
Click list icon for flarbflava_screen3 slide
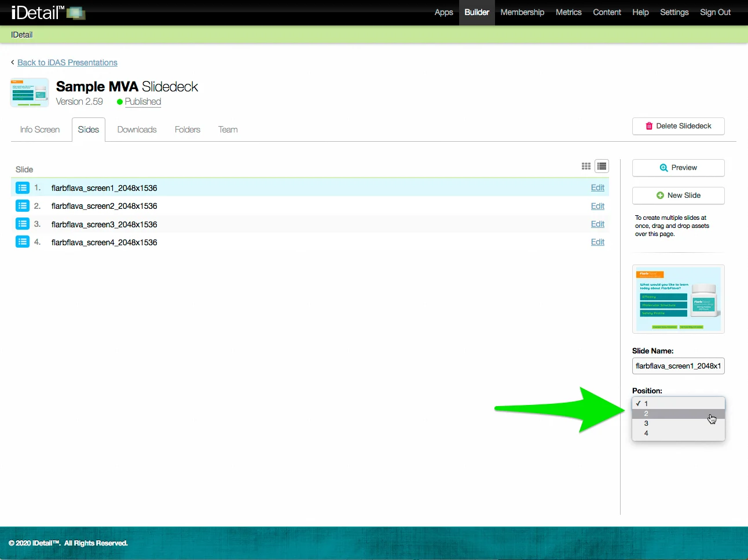point(23,223)
